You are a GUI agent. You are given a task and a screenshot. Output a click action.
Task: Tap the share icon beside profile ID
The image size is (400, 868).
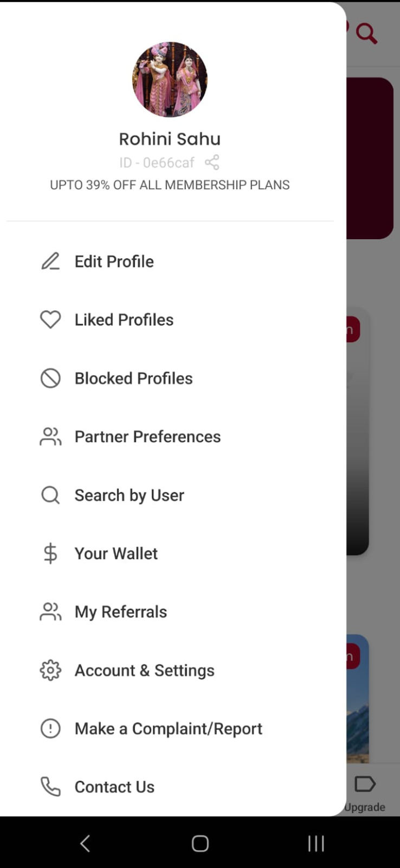(212, 162)
